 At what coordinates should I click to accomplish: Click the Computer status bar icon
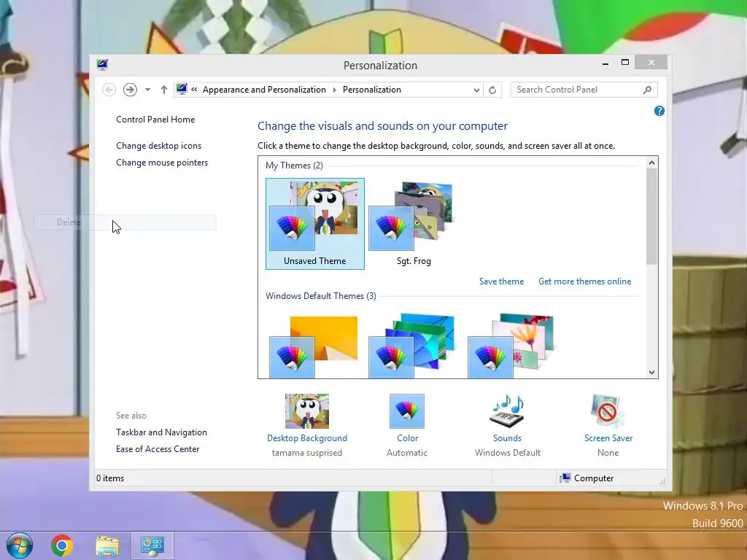coord(565,478)
